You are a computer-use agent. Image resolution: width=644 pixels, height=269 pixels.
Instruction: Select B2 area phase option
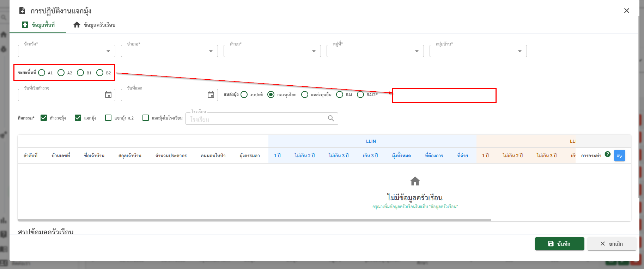pyautogui.click(x=100, y=73)
